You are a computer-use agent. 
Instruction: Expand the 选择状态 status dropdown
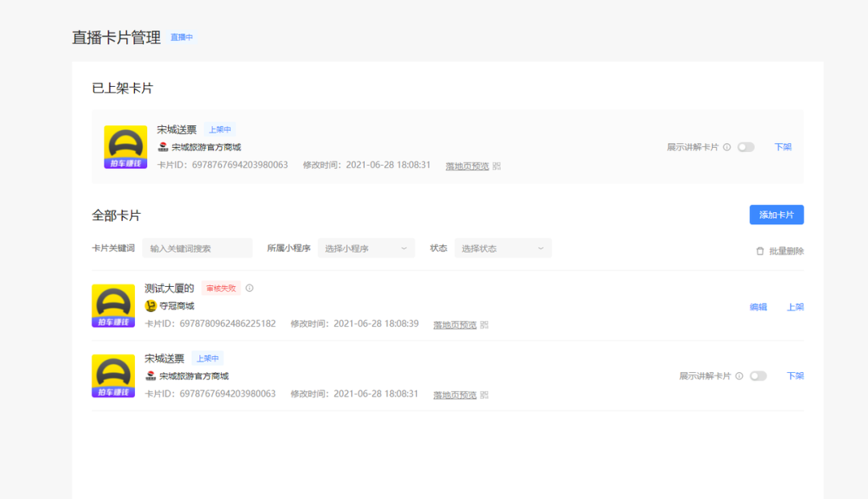[503, 248]
